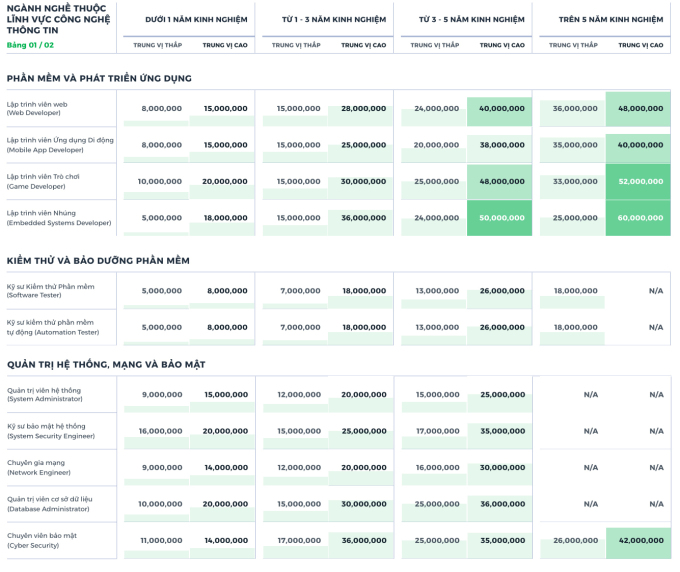Select the Game Developer row label
This screenshot has width=680, height=572.
pos(43,181)
